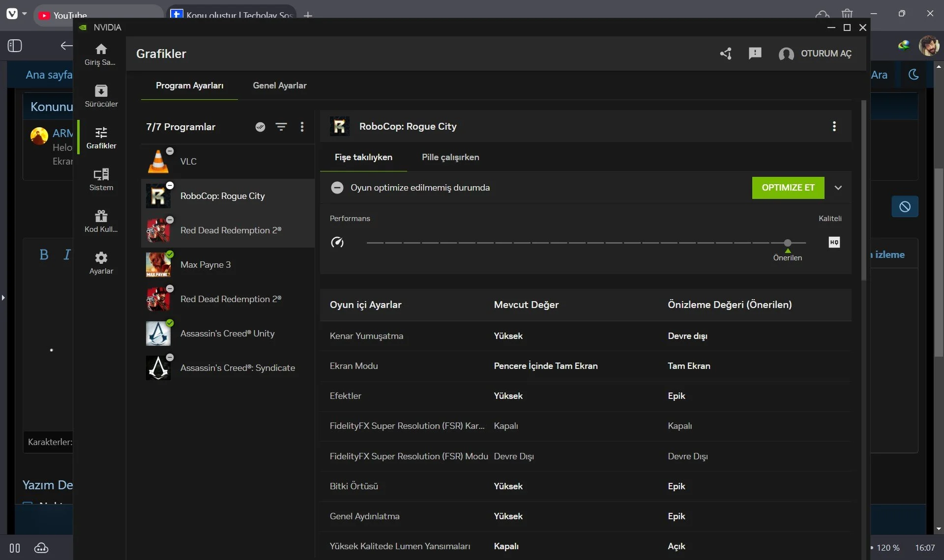Select RoboCop: Rogue City in program list
The image size is (944, 560).
pos(228,196)
